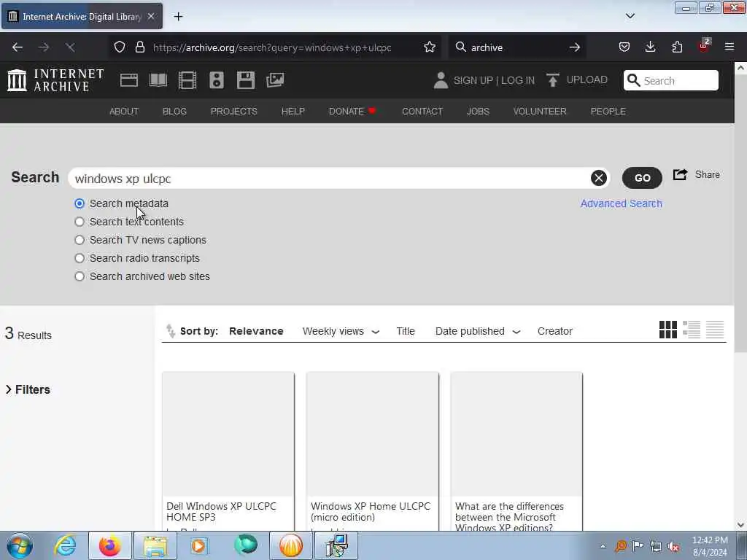Focus the main search query field
Image resolution: width=747 pixels, height=560 pixels.
(x=339, y=178)
